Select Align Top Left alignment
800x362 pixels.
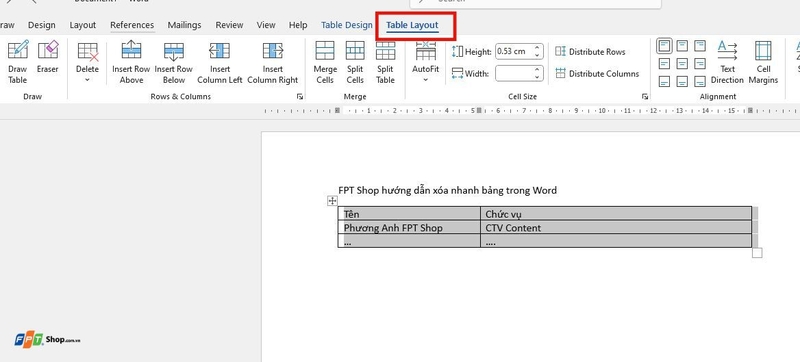point(664,46)
